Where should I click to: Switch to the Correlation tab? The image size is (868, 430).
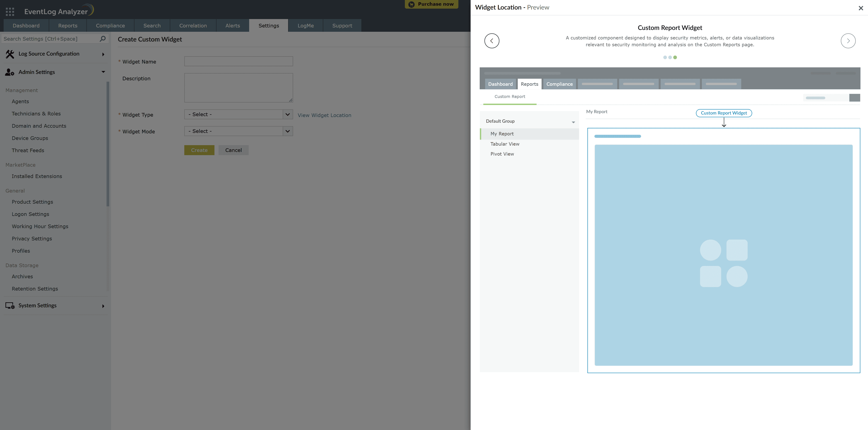point(193,26)
